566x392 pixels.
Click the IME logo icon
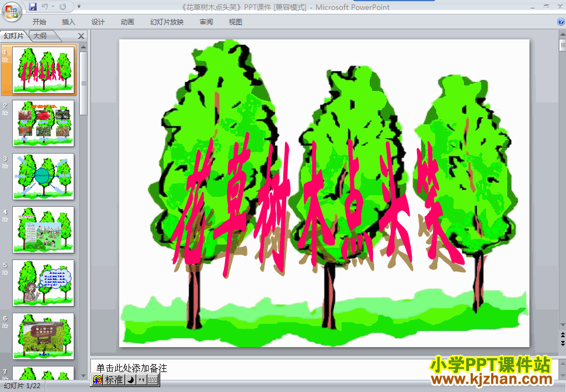98,380
